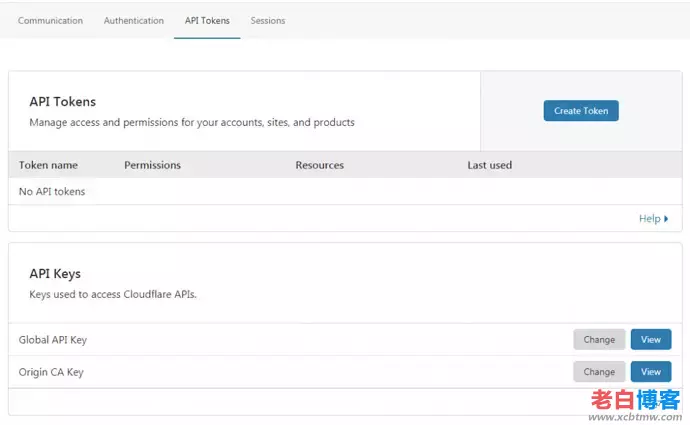This screenshot has width=690, height=425.
Task: Change the Global API Key
Action: pyautogui.click(x=599, y=340)
